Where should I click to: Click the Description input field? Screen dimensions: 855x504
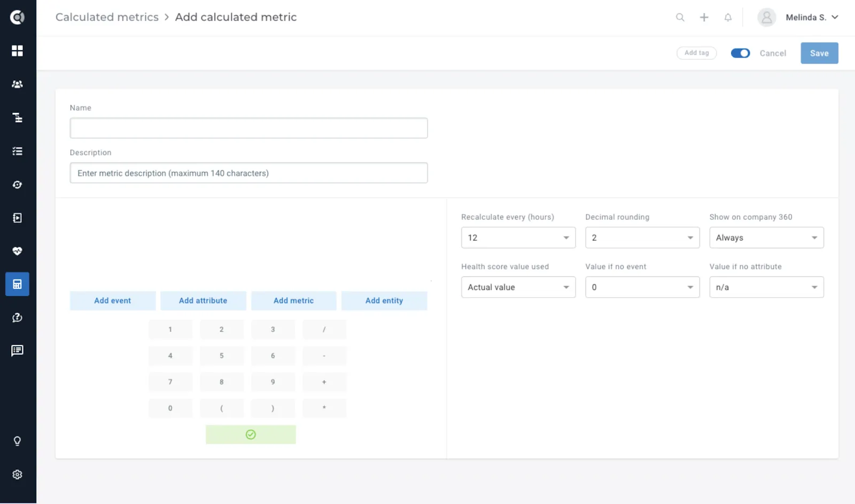(x=248, y=173)
